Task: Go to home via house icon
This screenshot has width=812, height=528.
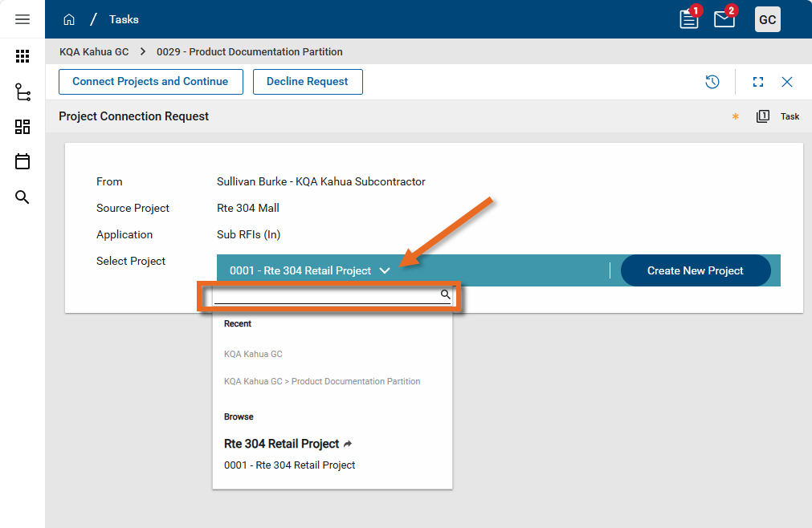Action: click(69, 19)
